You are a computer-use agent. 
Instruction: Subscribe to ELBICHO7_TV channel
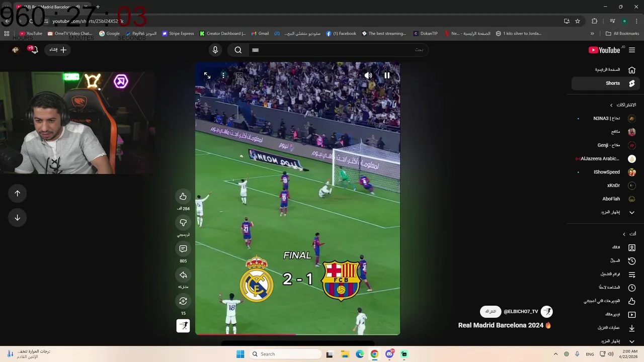point(491,312)
